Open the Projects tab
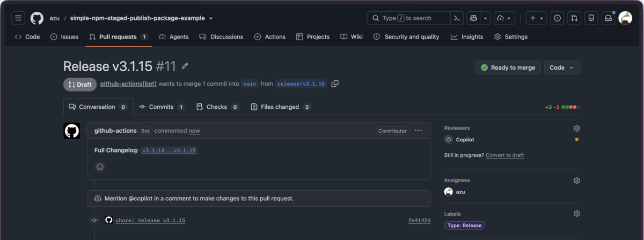The width and height of the screenshot is (644, 240). pos(312,37)
